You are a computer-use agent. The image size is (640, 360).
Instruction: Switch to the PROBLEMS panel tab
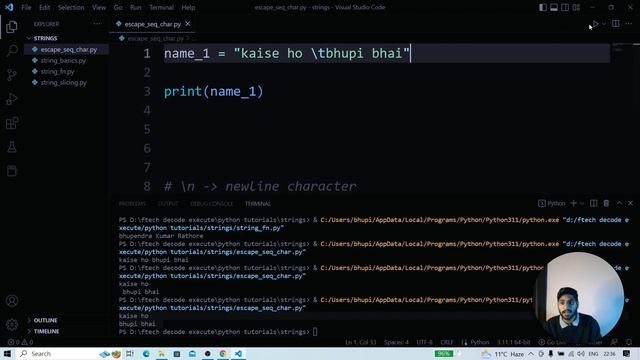(x=132, y=204)
